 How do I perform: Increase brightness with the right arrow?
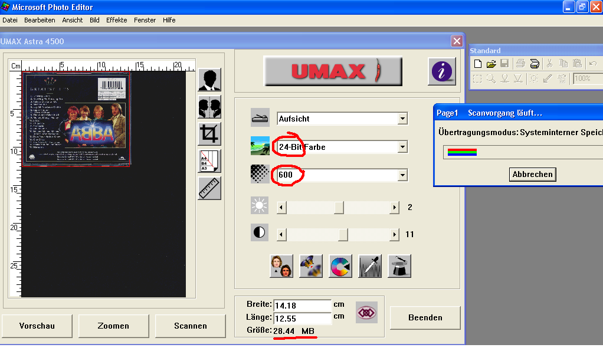click(x=394, y=208)
